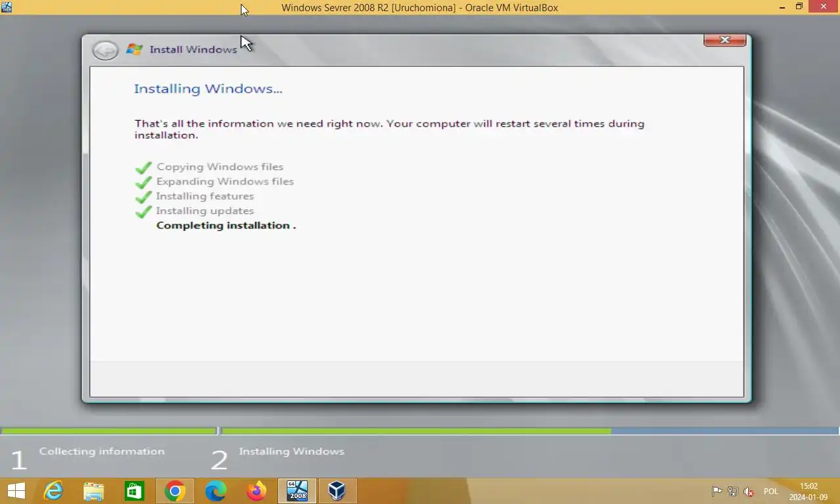Screen dimensions: 840x504
Task: Click the Windows flag logo beside Install Windows
Action: click(135, 49)
